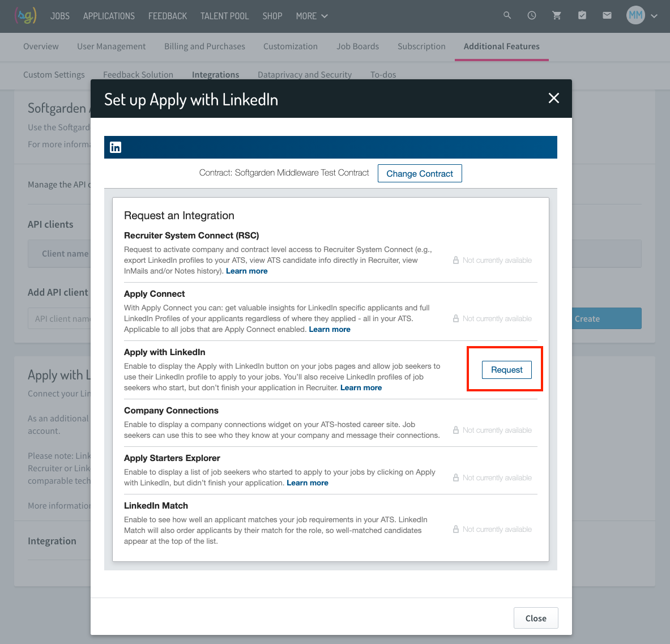Image resolution: width=670 pixels, height=644 pixels.
Task: Open the search magnifier icon
Action: pos(507,15)
